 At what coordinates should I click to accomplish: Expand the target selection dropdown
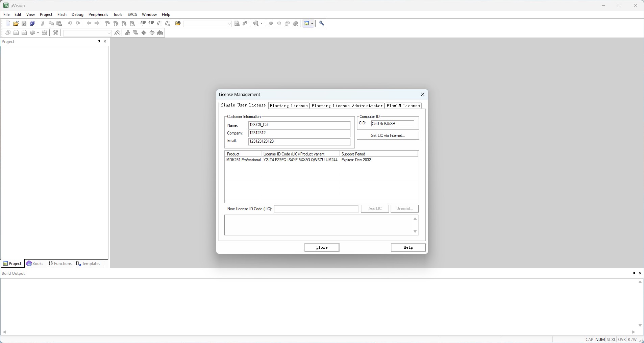click(x=109, y=33)
